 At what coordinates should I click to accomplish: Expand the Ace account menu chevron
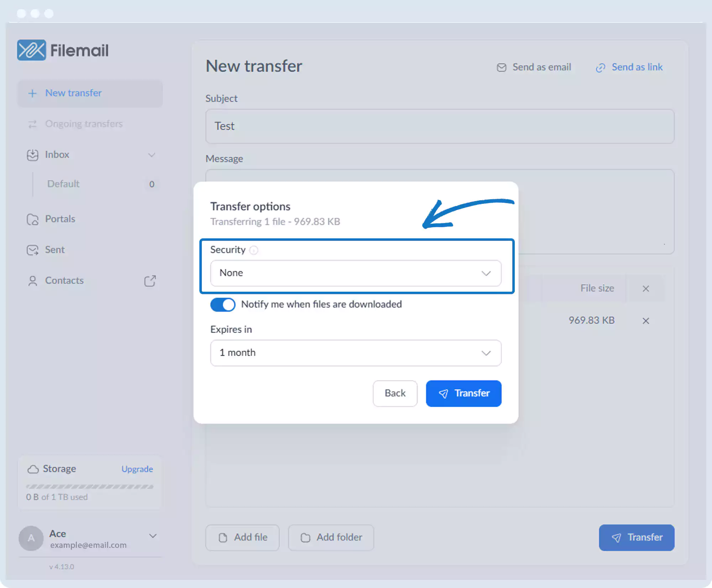click(x=153, y=536)
